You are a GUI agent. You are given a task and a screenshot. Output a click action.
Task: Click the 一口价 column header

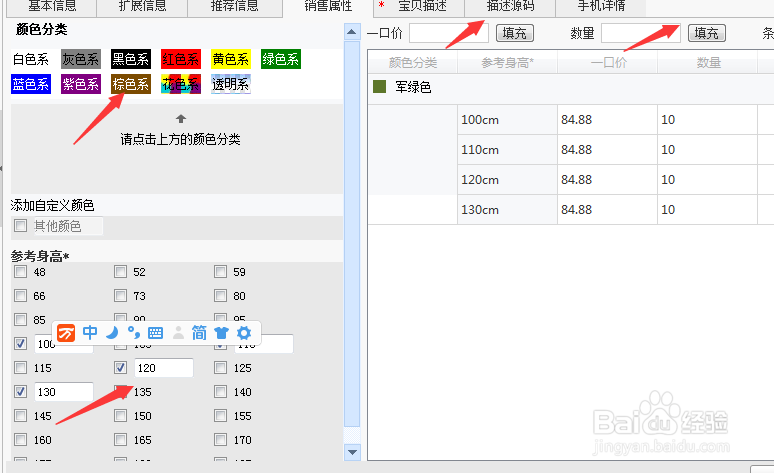pos(607,63)
